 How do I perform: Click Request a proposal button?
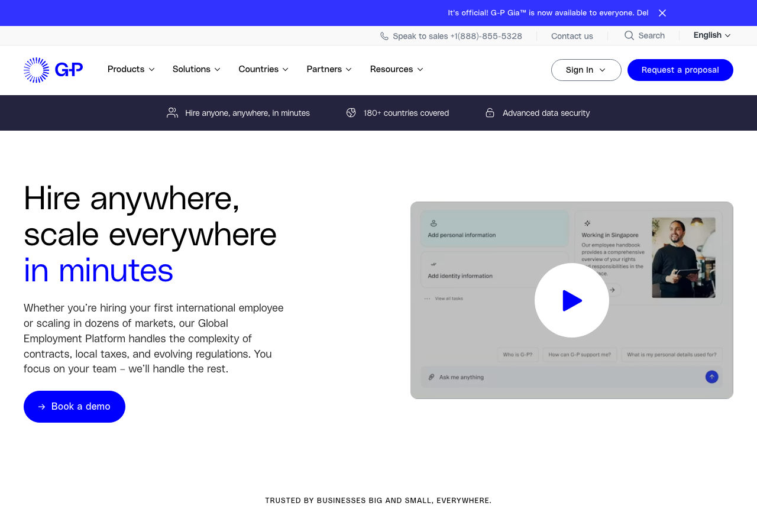(x=680, y=70)
